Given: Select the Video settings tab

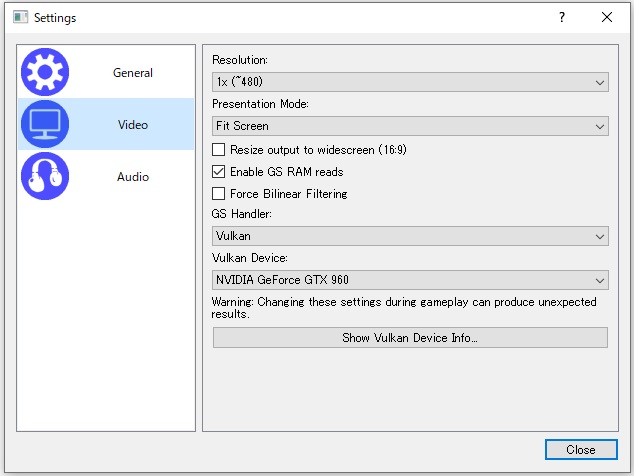Looking at the screenshot, I should pyautogui.click(x=132, y=125).
